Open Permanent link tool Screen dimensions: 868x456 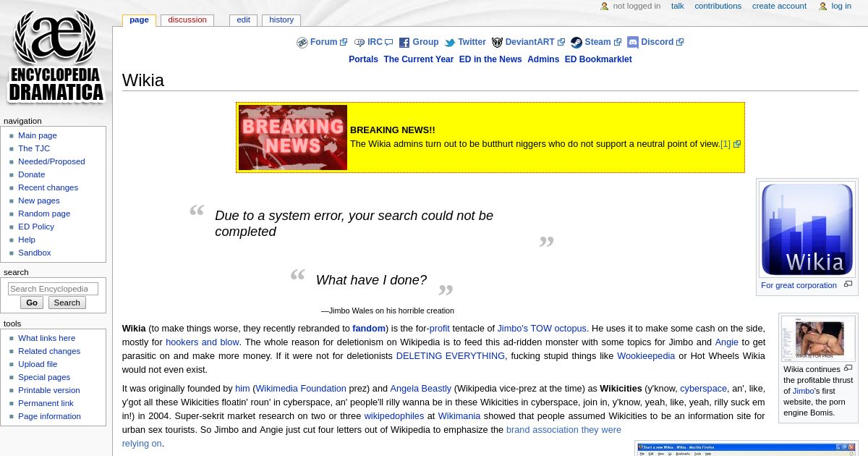pyautogui.click(x=46, y=403)
